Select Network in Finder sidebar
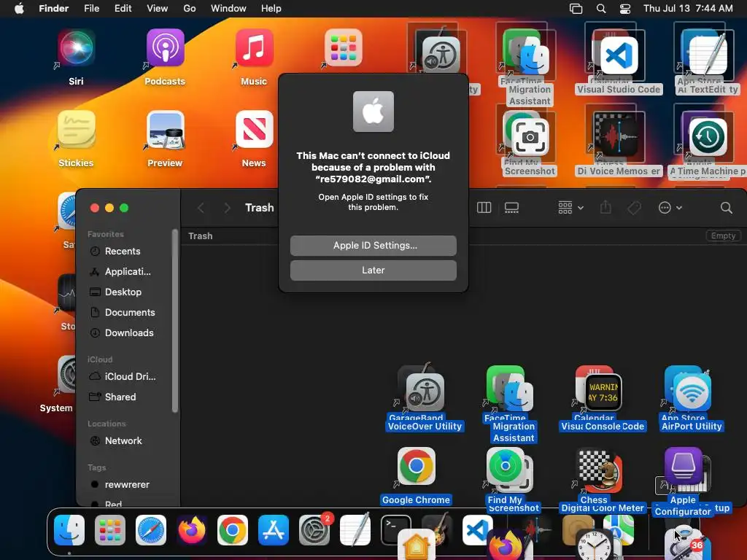 123,440
